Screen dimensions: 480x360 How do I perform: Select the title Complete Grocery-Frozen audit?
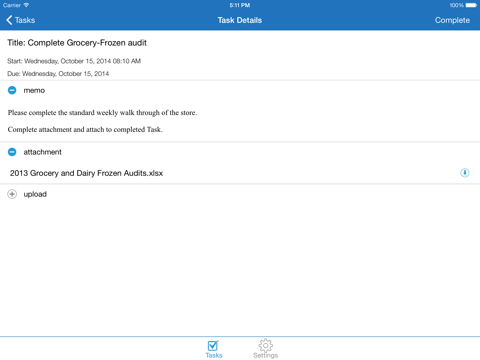pos(77,43)
